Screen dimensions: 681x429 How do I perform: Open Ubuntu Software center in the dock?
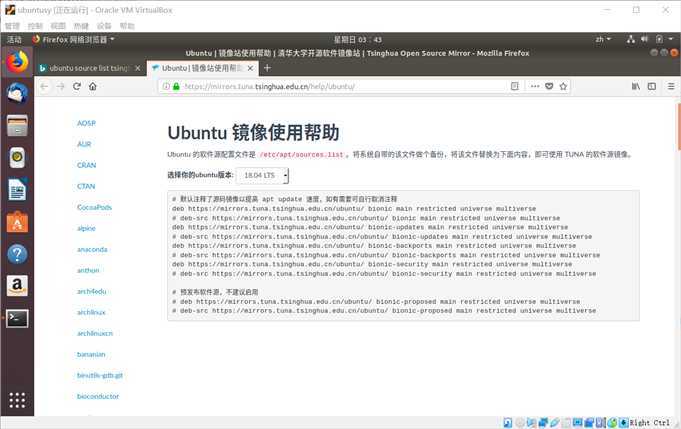[x=17, y=222]
